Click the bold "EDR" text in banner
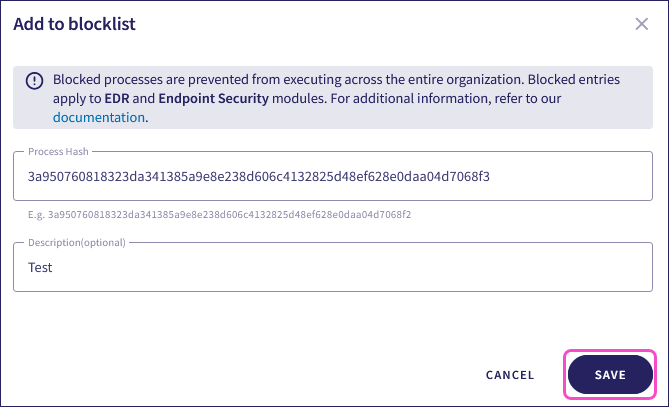The height and width of the screenshot is (407, 669). click(x=118, y=100)
